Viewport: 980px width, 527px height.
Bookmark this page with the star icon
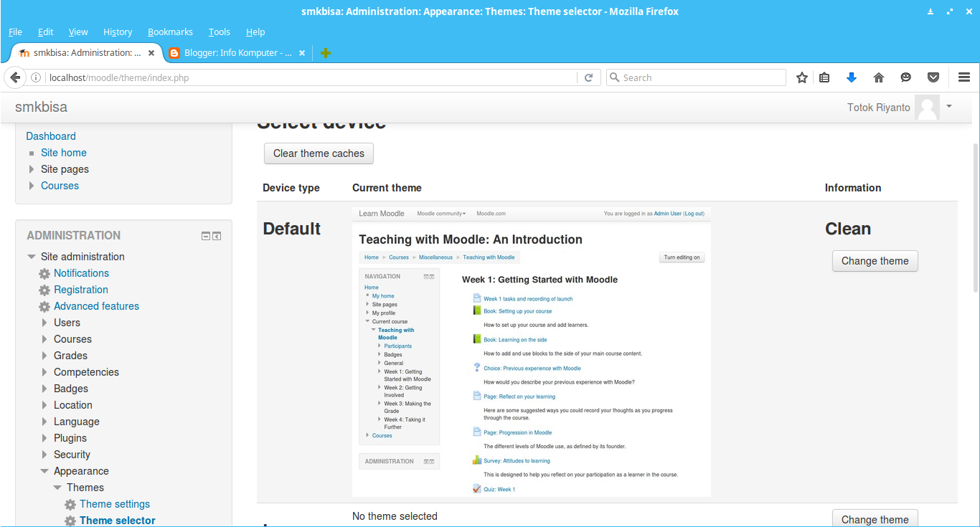(x=802, y=77)
